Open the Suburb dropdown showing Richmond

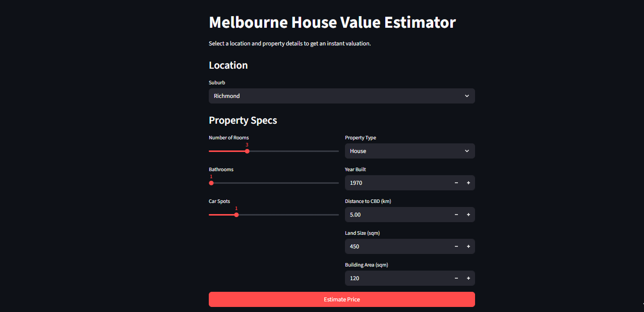341,96
